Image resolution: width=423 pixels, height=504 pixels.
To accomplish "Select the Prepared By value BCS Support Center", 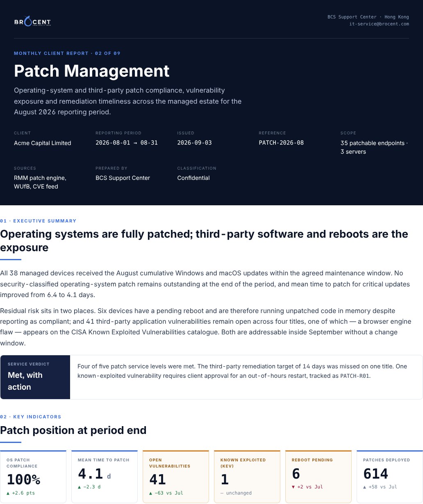I will point(123,178).
